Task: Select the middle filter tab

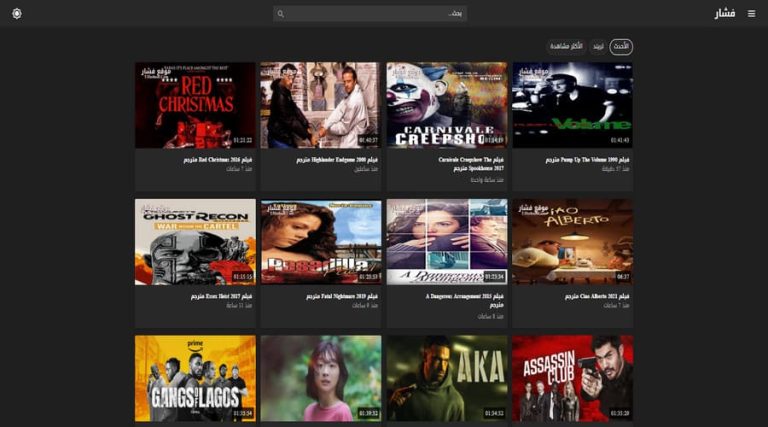Action: [x=598, y=47]
